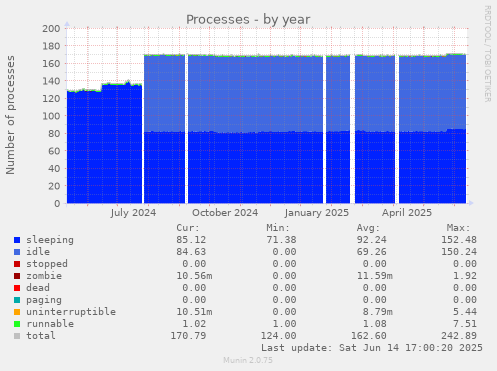Screen dimensions: 497x371
Task: Click the 'runnable' legend label
Action: [x=50, y=324]
